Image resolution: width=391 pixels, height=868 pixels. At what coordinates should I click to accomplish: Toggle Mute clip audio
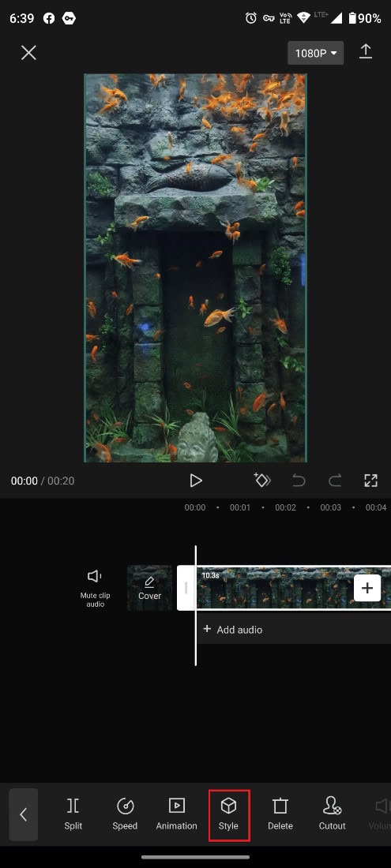(x=96, y=589)
